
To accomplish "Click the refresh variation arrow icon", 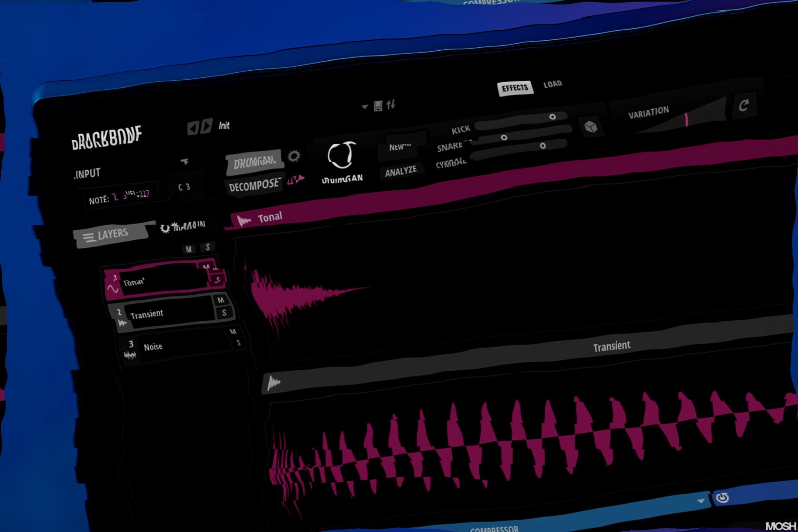I will tap(744, 105).
